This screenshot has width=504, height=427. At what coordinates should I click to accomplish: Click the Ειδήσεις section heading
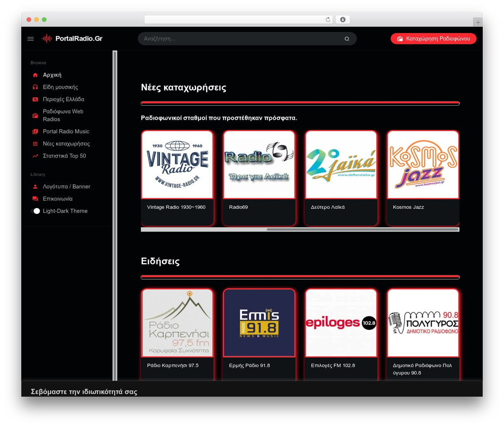[x=160, y=261]
